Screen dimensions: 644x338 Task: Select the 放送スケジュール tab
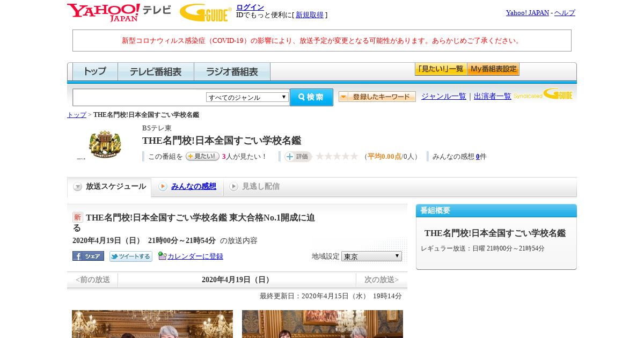109,187
